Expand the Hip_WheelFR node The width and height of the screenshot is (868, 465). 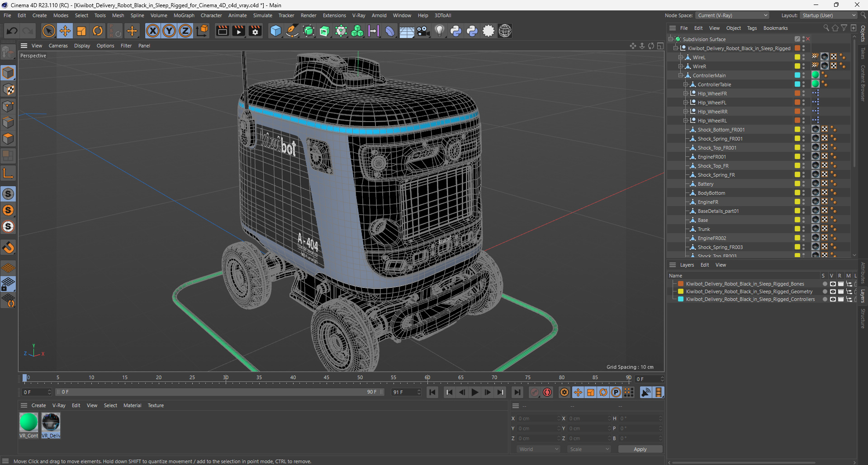(686, 94)
